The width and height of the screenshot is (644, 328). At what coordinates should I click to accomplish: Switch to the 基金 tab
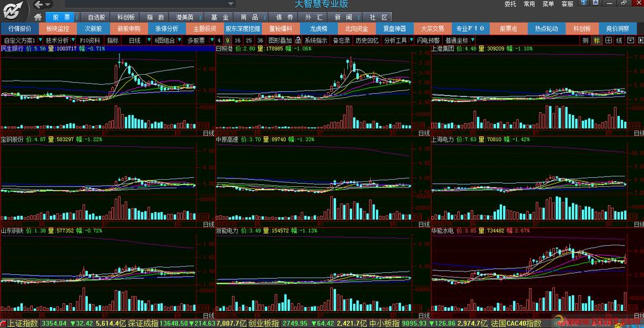click(x=219, y=17)
